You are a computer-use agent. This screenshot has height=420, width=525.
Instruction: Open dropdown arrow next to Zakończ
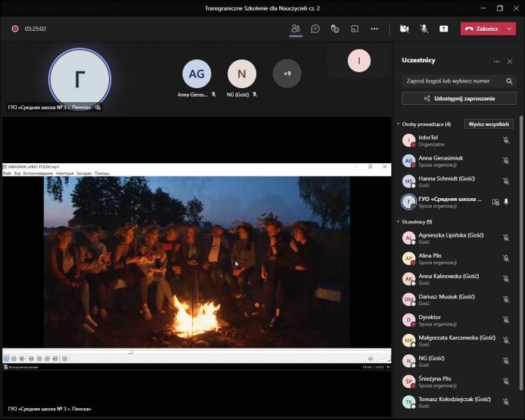pos(510,29)
